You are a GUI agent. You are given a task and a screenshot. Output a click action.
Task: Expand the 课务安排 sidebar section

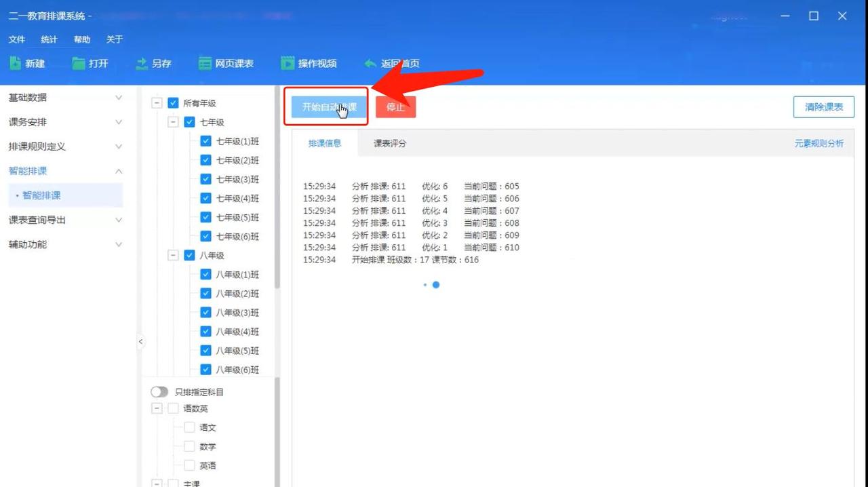65,122
